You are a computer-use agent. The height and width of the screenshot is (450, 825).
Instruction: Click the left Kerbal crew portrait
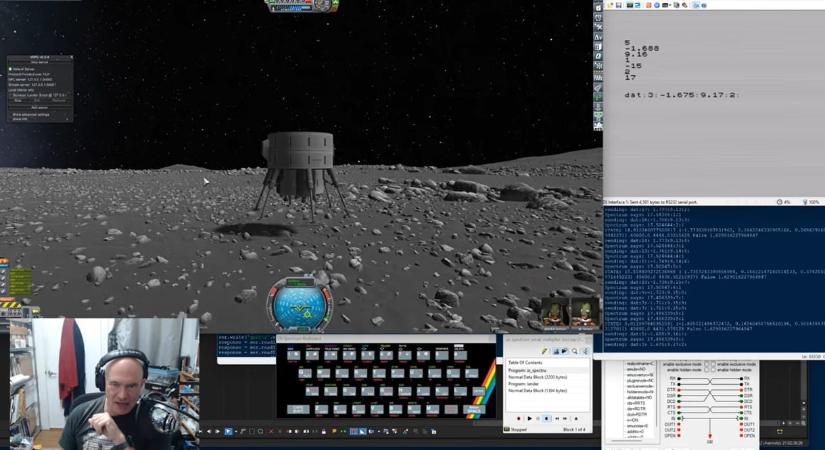coord(556,311)
